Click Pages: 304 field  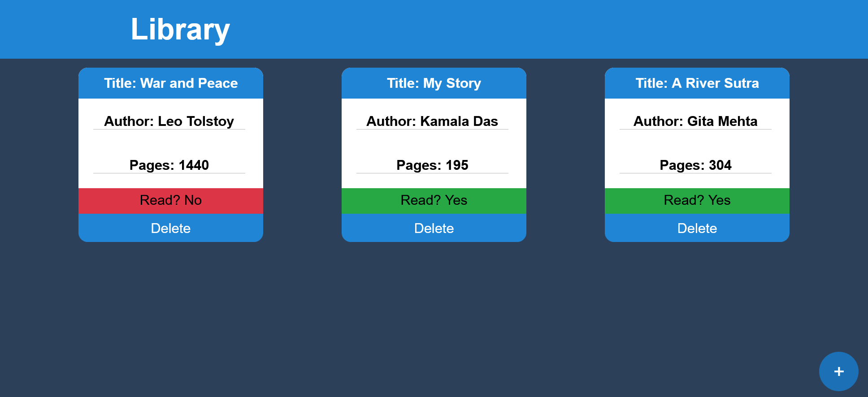695,165
